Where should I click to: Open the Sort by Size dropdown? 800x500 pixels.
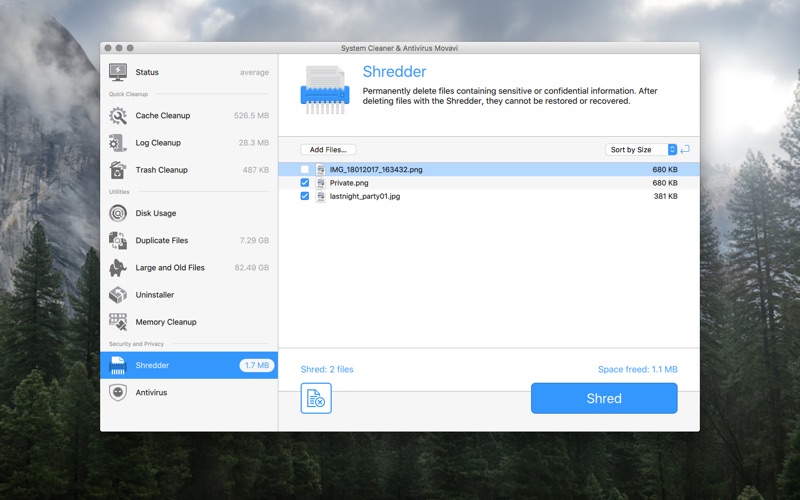(641, 149)
